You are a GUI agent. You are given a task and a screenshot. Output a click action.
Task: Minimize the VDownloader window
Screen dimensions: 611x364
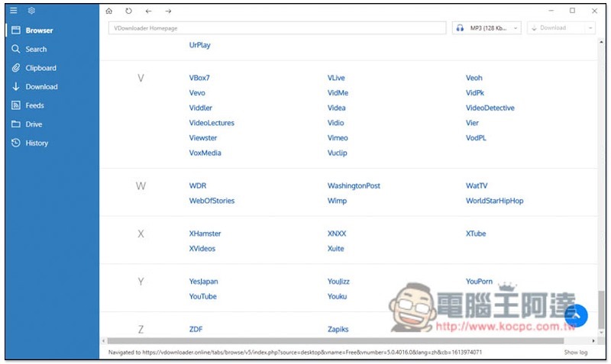click(x=551, y=11)
